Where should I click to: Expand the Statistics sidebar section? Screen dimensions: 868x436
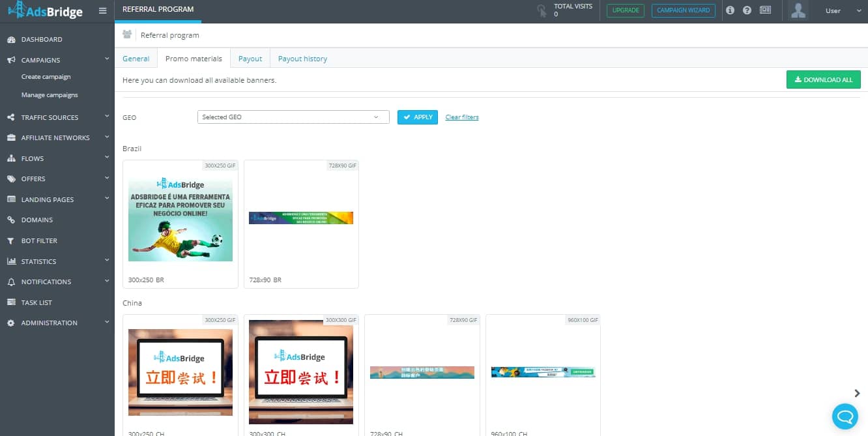pyautogui.click(x=57, y=261)
